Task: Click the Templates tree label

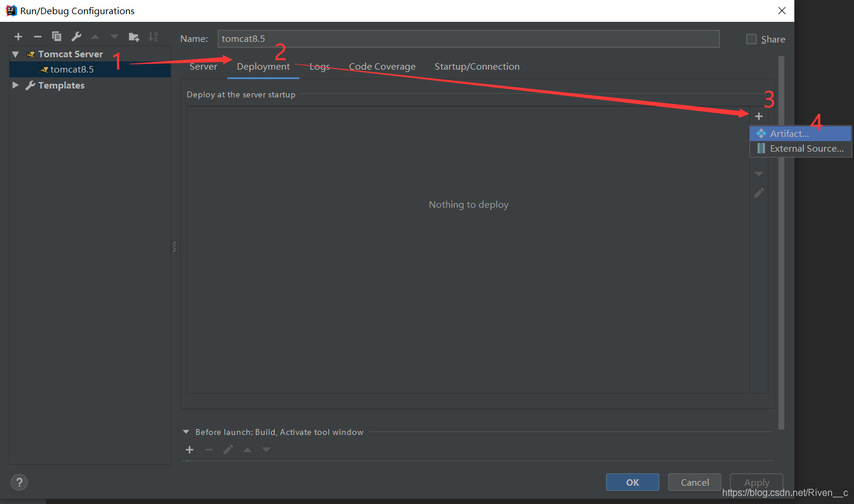Action: [61, 86]
